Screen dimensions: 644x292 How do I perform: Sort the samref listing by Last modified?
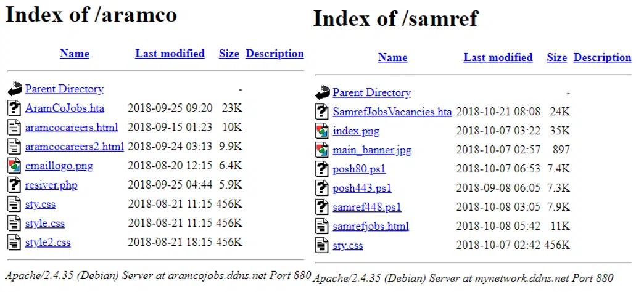click(498, 57)
